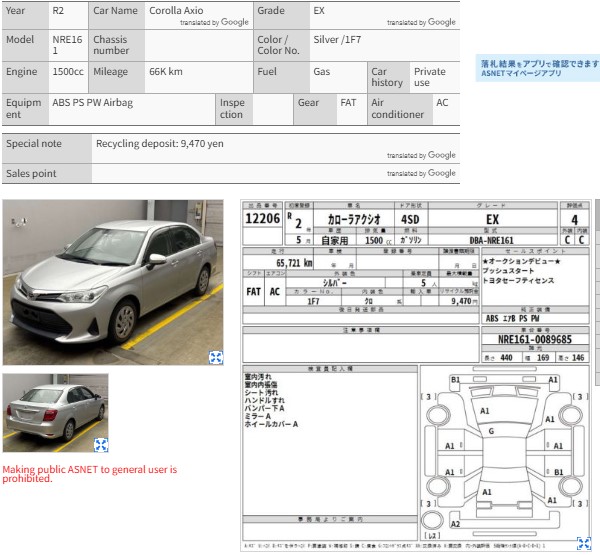Open the auction inspection sheet image
Viewport: 600px width, 555px height.
pos(416,375)
